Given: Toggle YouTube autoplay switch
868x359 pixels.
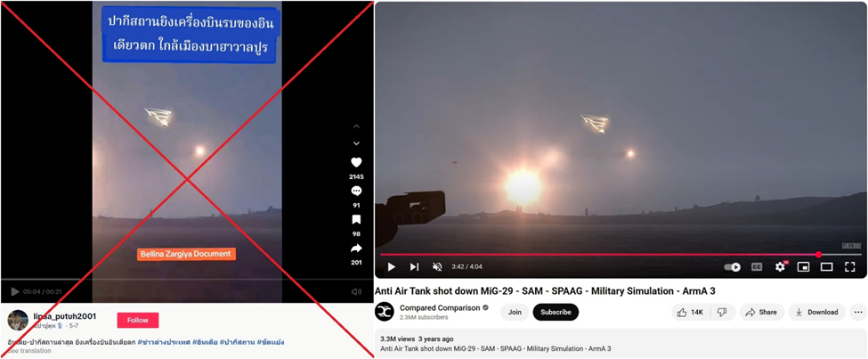Looking at the screenshot, I should (733, 267).
